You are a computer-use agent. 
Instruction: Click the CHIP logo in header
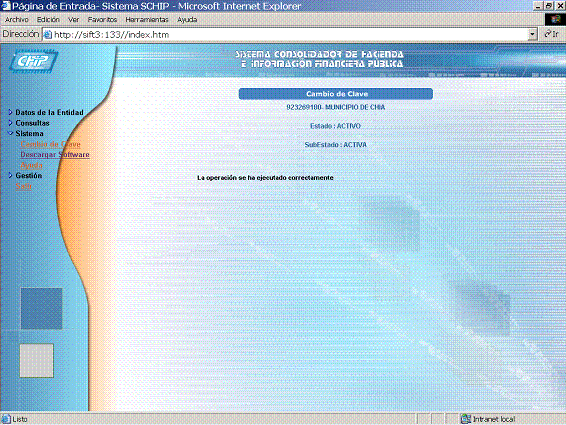click(34, 61)
